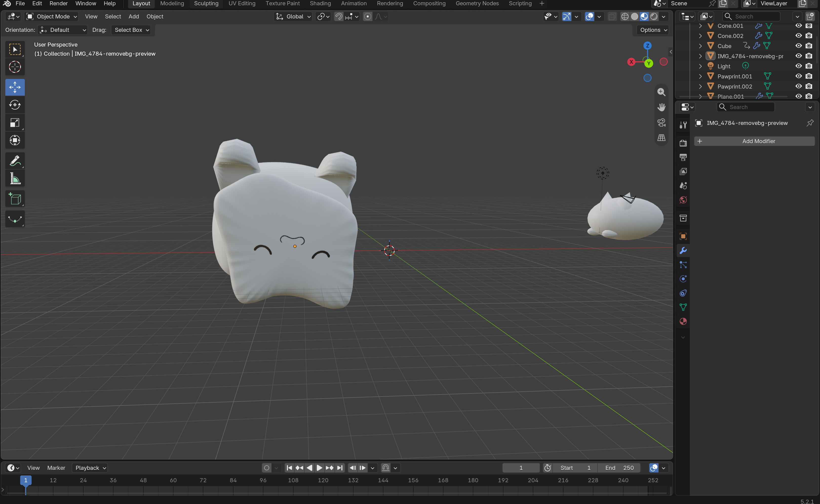
Task: Hide the Cube object in viewport
Action: point(798,46)
